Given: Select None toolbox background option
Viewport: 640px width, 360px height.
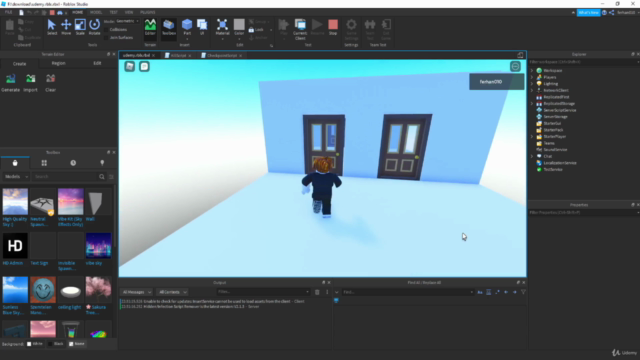Looking at the screenshot, I should (x=77, y=344).
